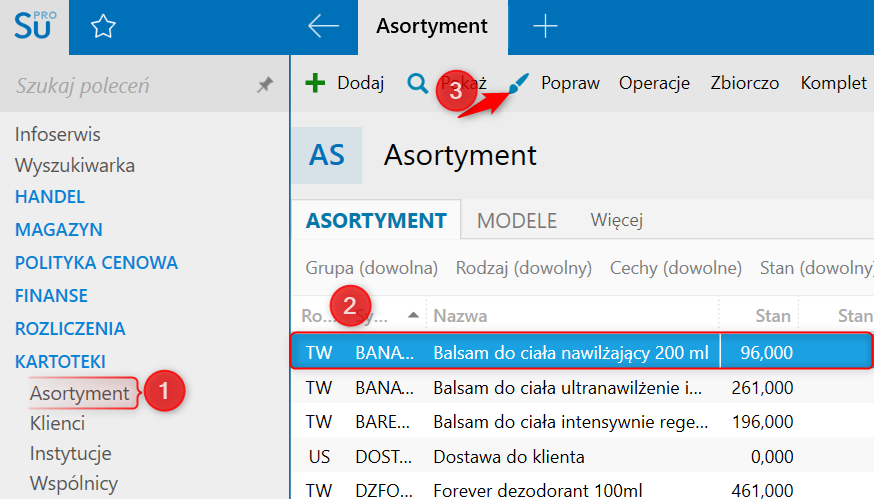Pin the command search panel

(265, 86)
